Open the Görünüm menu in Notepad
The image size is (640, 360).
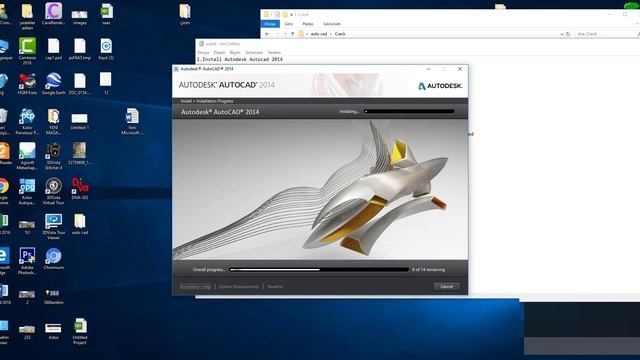pyautogui.click(x=254, y=52)
